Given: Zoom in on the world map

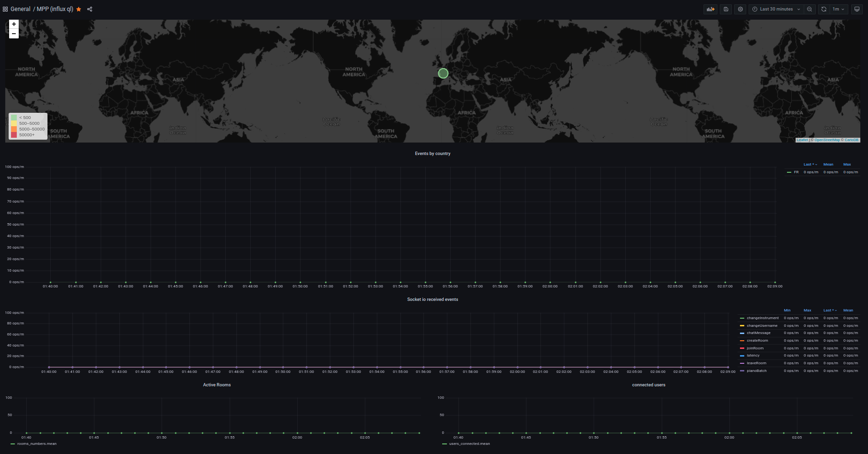Looking at the screenshot, I should 14,24.
